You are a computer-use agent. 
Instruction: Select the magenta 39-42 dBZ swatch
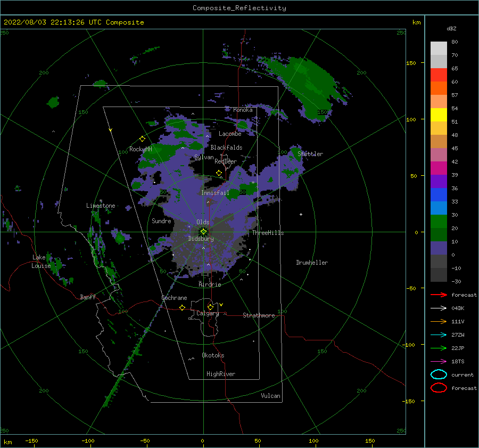439,168
